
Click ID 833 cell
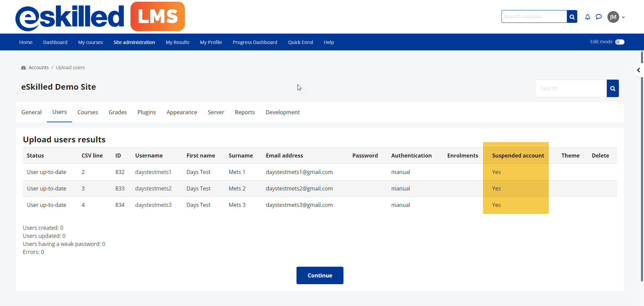tap(120, 188)
